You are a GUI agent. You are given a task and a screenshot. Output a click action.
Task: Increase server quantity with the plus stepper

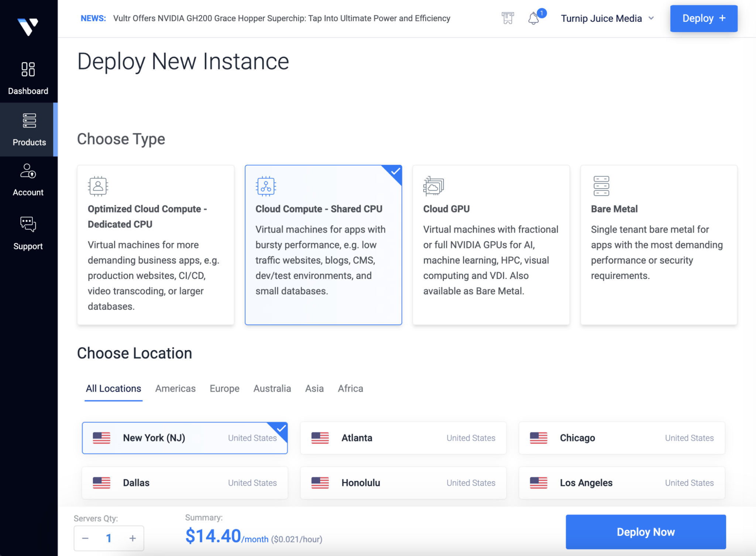tap(133, 538)
